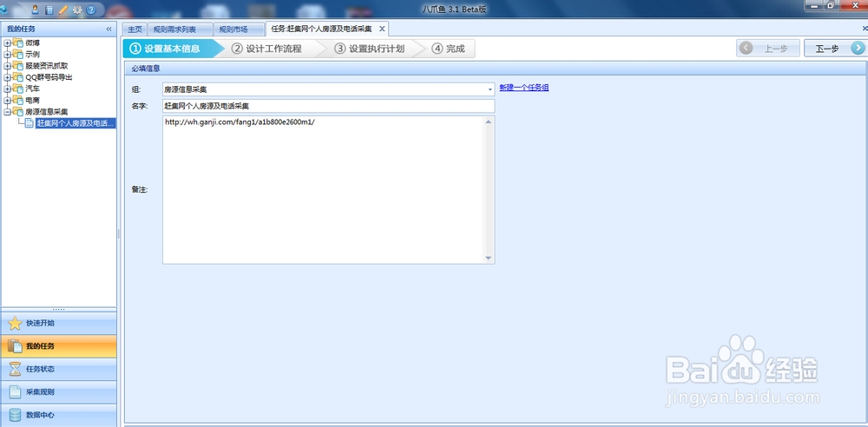Expand the 服装资讯抓取 tree node

[x=7, y=66]
